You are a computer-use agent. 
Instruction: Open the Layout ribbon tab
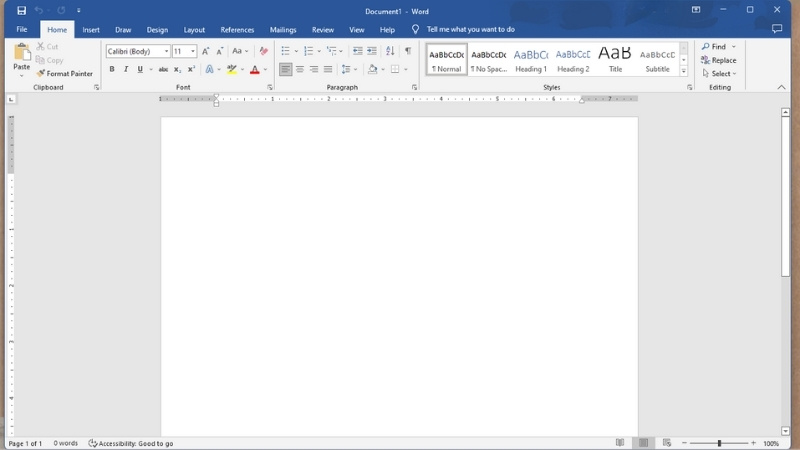(194, 30)
